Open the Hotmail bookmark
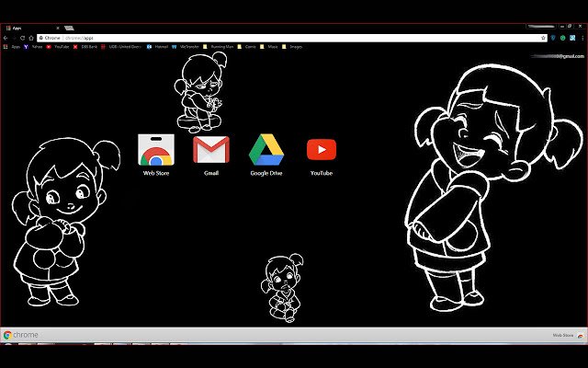This screenshot has width=588, height=368. click(x=157, y=47)
